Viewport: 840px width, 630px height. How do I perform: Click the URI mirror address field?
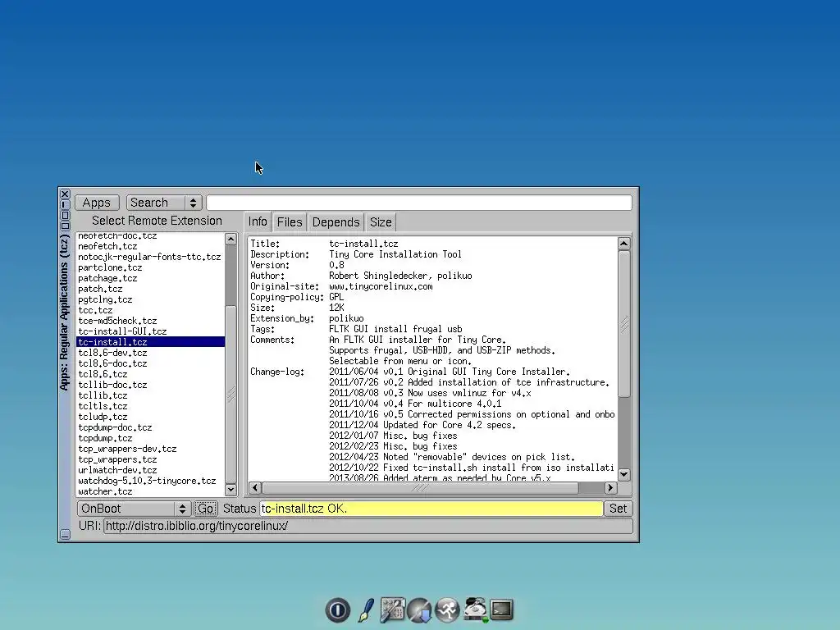368,526
